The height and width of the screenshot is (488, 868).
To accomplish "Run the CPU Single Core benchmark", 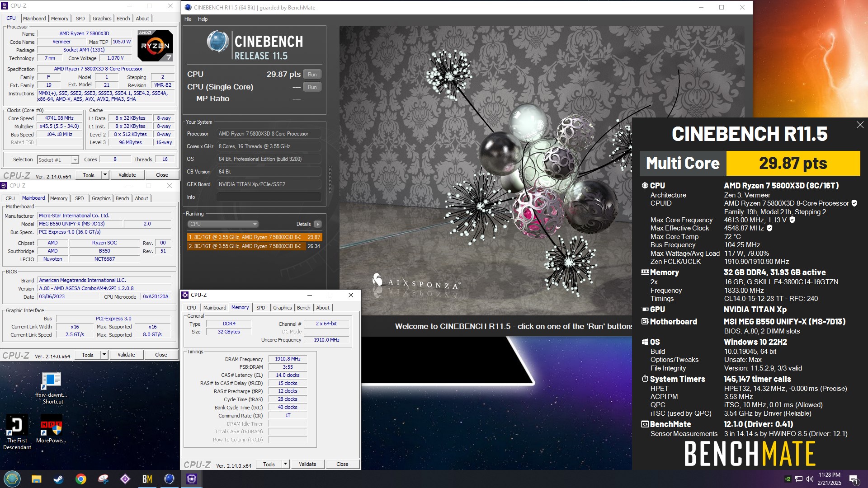I will click(x=312, y=87).
